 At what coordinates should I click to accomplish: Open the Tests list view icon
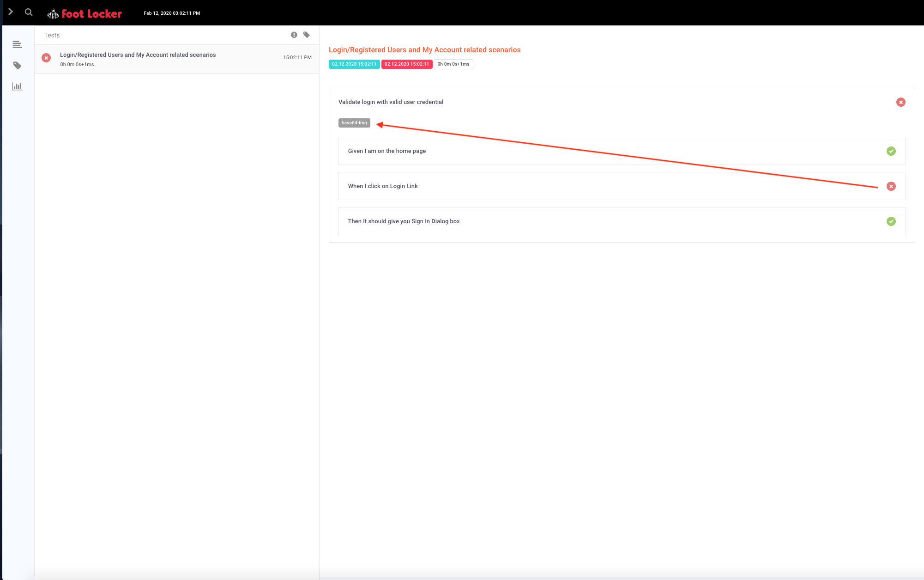click(x=17, y=44)
